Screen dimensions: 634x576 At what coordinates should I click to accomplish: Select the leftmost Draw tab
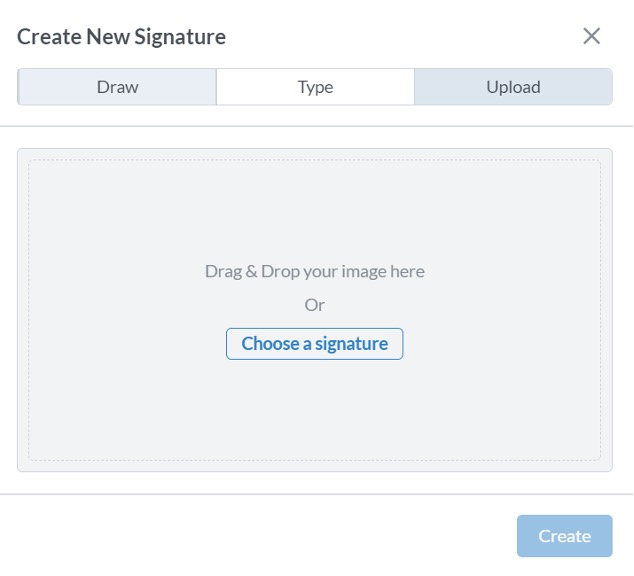pyautogui.click(x=117, y=87)
